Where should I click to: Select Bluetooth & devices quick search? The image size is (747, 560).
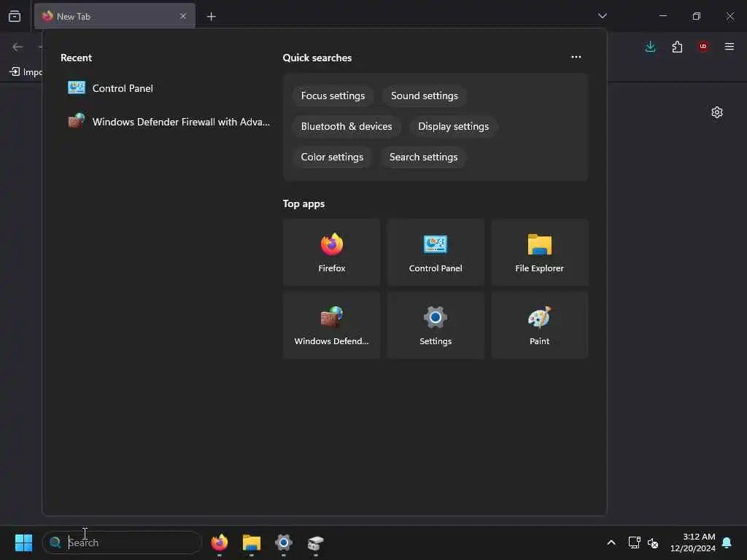(347, 126)
